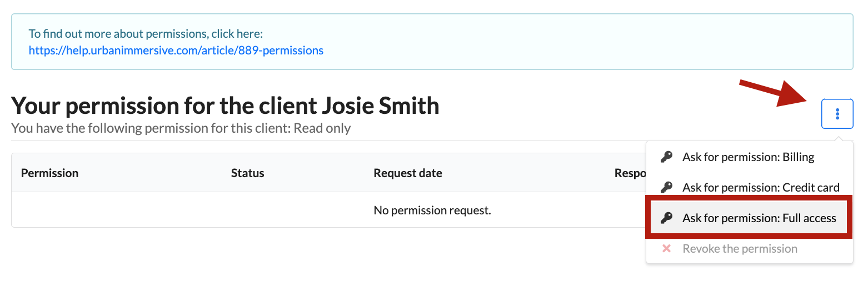Viewport: 868px width, 301px height.
Task: Click the key icon beside Full access permission
Action: [666, 218]
